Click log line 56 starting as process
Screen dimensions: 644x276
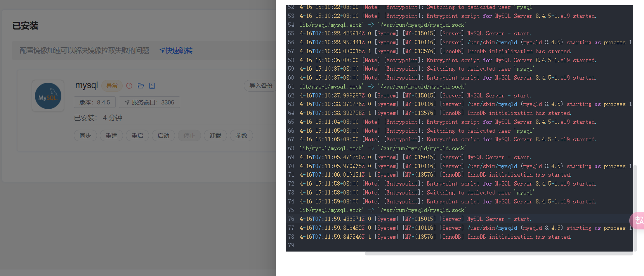465,42
